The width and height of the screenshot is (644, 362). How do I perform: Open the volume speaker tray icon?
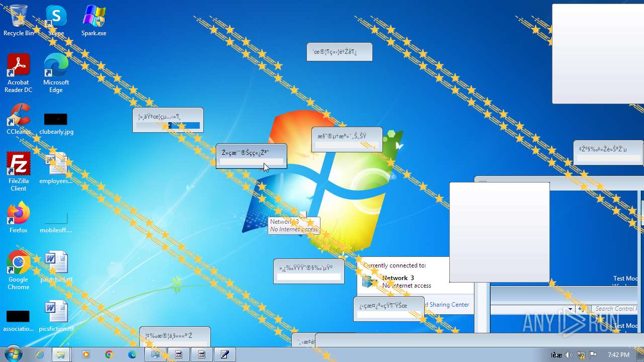[569, 355]
